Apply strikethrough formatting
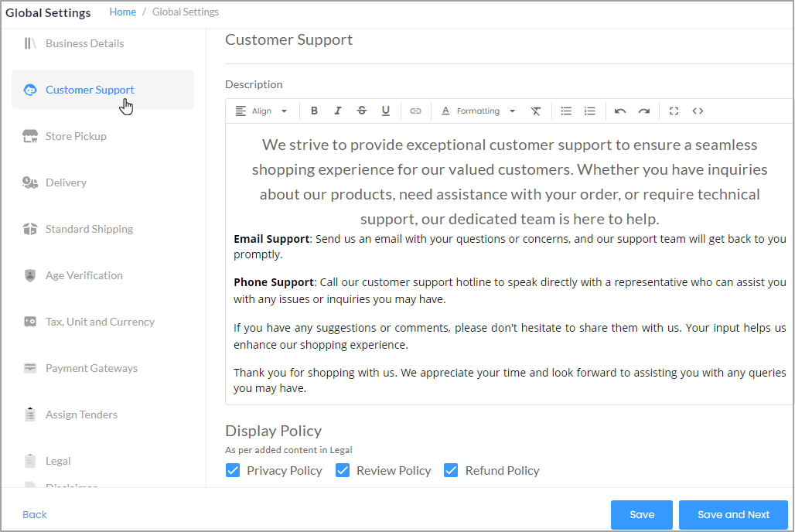This screenshot has height=532, width=795. point(361,111)
